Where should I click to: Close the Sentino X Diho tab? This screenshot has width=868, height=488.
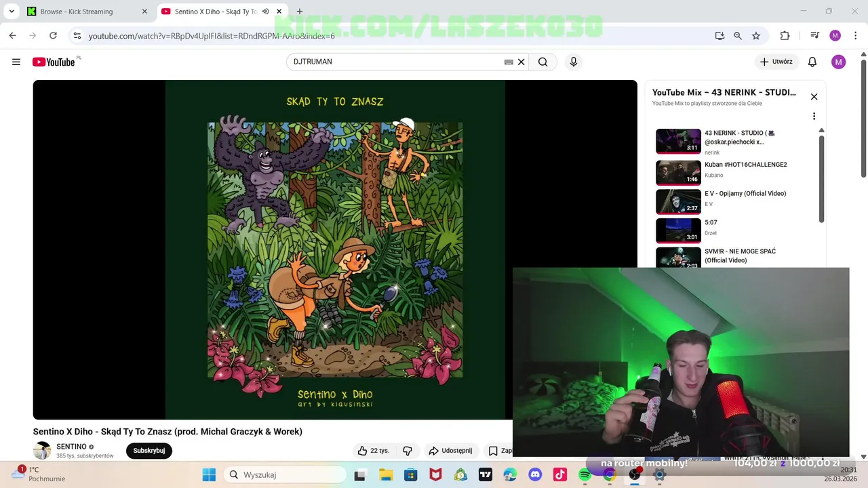click(x=279, y=12)
